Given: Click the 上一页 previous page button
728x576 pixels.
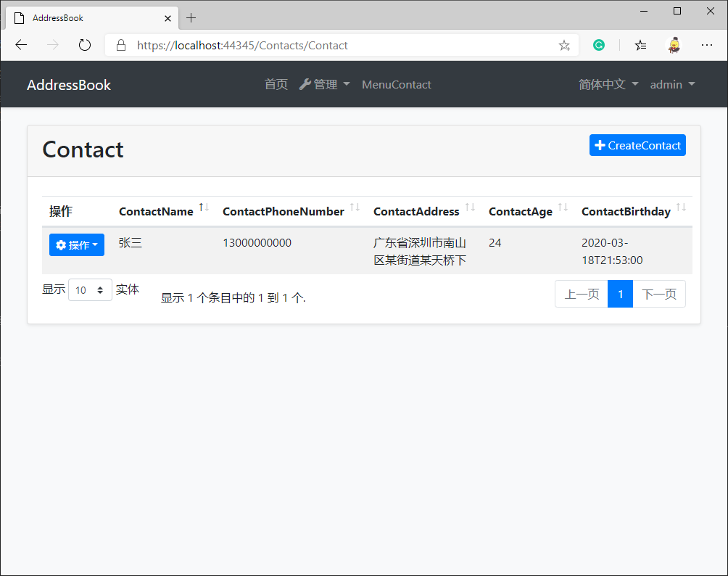Looking at the screenshot, I should point(582,294).
